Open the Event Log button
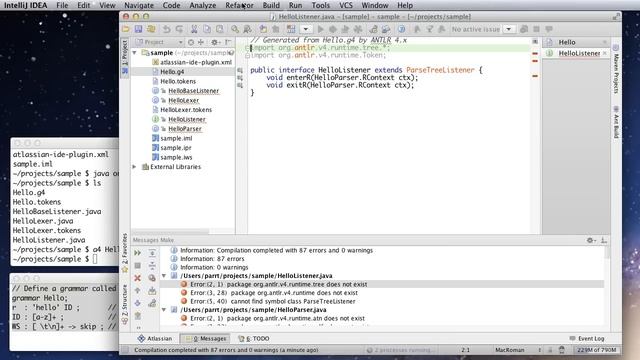Viewport: 640px width, 360px height. coord(587,338)
